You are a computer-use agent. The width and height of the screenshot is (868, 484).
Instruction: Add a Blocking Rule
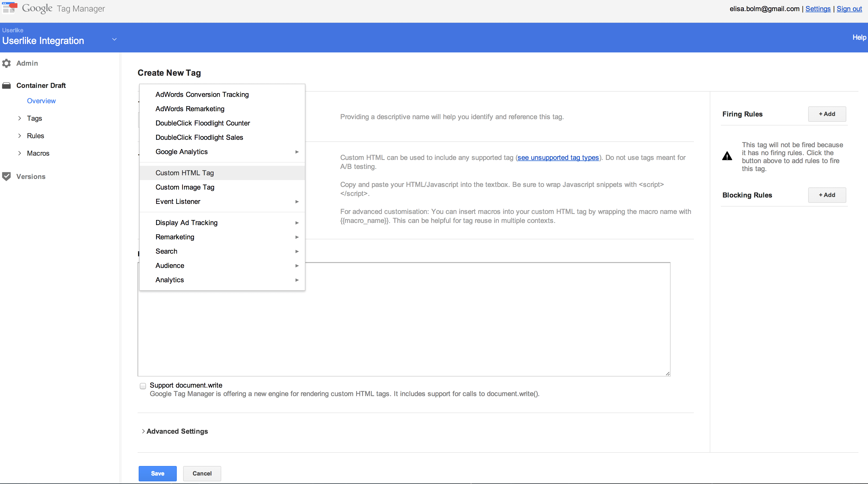point(827,195)
